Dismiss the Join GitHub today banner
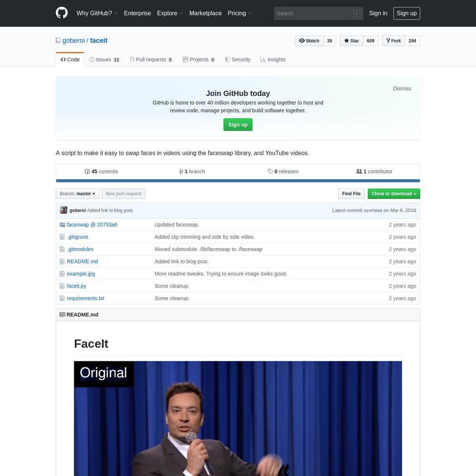 coord(402,89)
